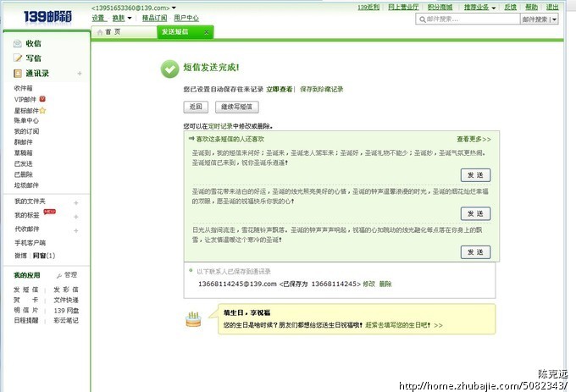Click 保存到珍藏记录 link
The height and width of the screenshot is (392, 576).
321,89
